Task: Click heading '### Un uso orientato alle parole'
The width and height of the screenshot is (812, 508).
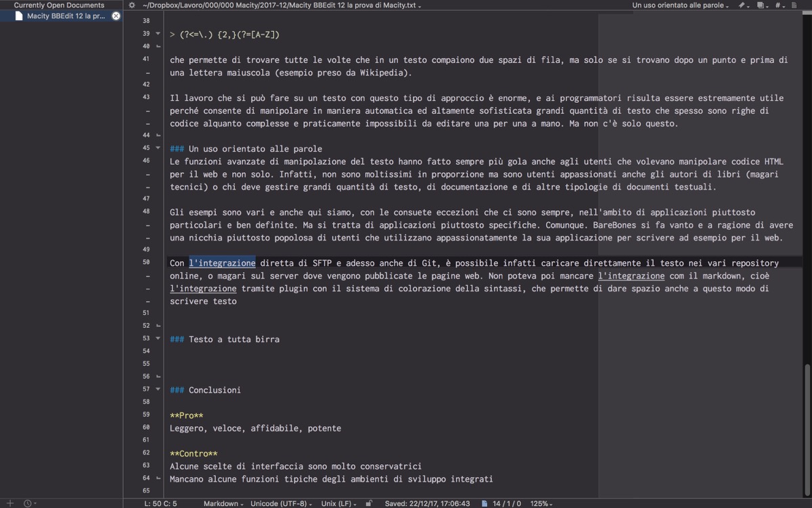Action: coord(246,148)
